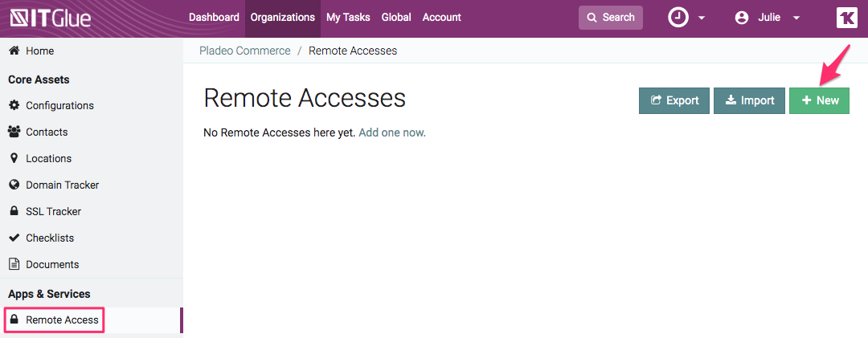Open the Global menu
Image resolution: width=868 pixels, height=338 pixels.
tap(396, 18)
